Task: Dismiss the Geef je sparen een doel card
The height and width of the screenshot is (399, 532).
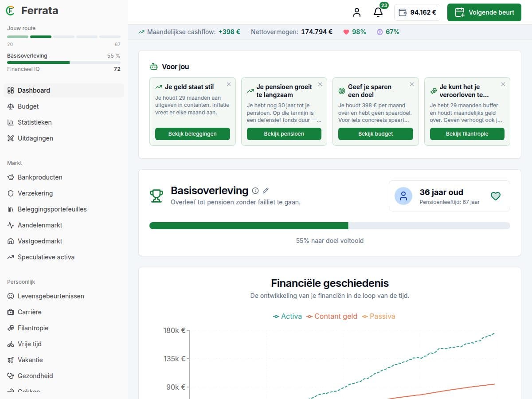Action: tap(412, 84)
